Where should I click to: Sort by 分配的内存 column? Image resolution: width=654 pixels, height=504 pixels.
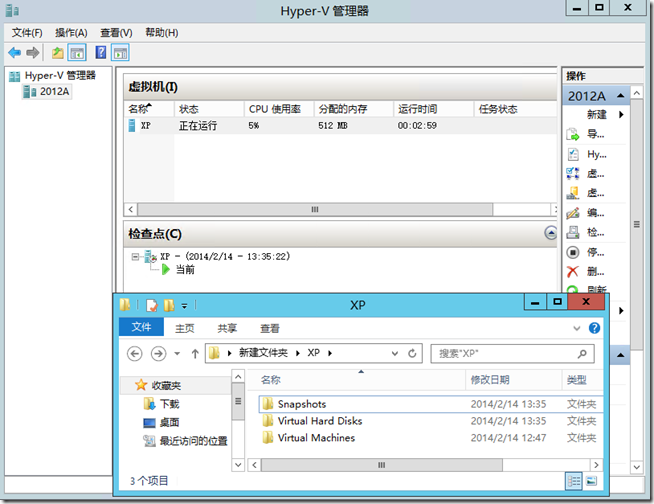click(x=354, y=109)
